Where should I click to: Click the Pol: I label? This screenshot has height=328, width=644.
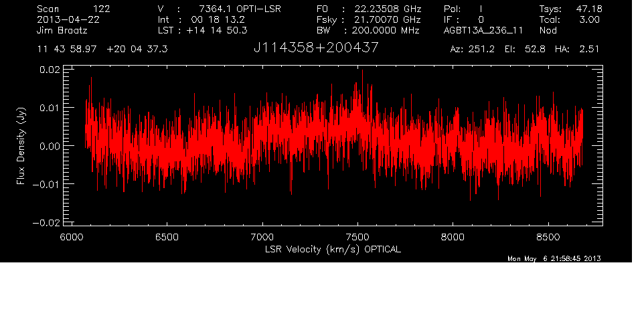(x=463, y=9)
